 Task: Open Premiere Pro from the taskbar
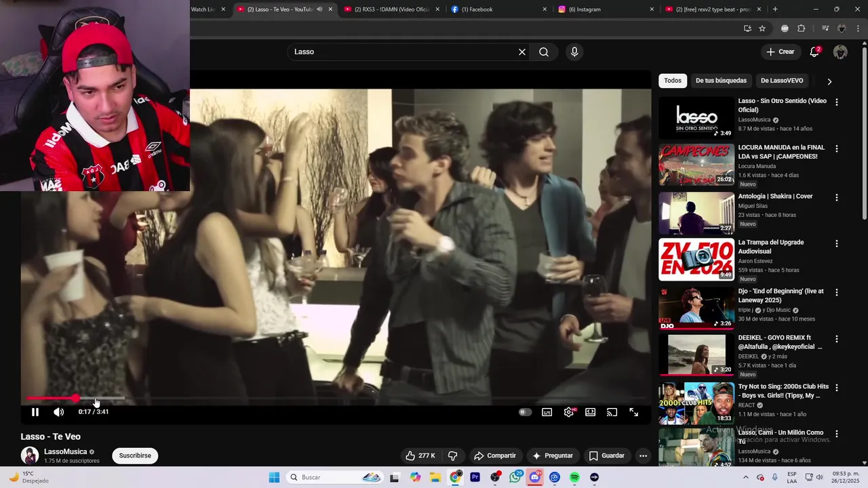[475, 477]
